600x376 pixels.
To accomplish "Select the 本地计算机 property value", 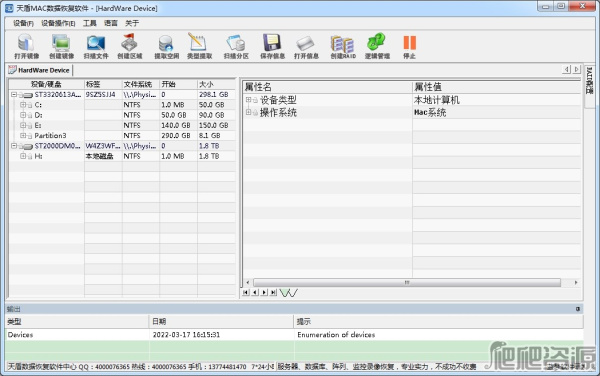I will click(x=437, y=100).
